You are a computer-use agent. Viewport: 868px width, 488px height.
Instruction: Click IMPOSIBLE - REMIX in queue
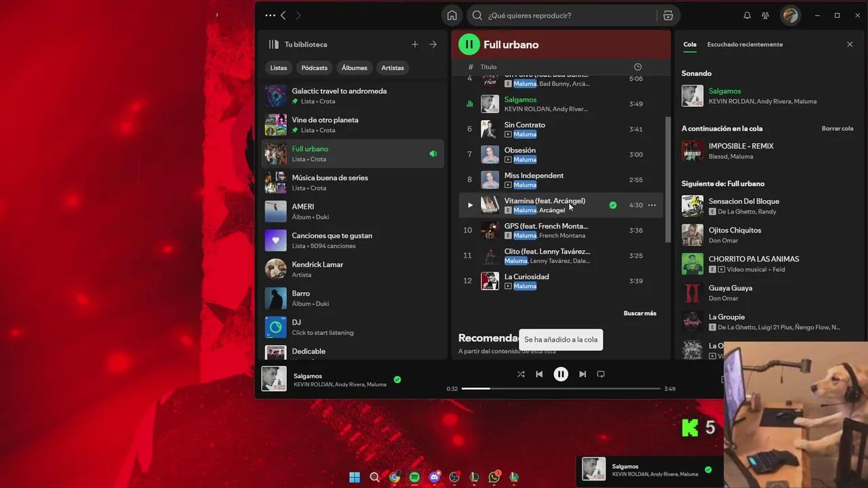[x=741, y=146]
